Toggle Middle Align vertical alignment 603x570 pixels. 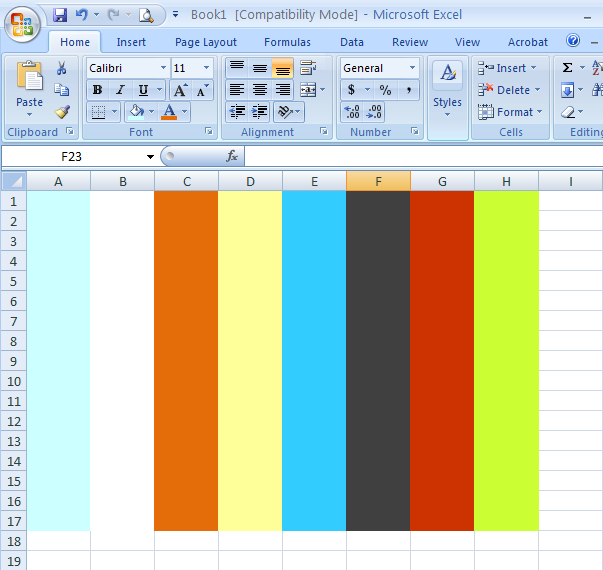pyautogui.click(x=260, y=68)
